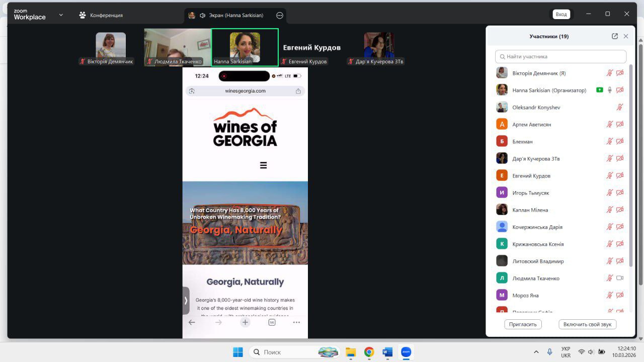Click the hamburger menu on Wines of Georgia

(x=263, y=165)
